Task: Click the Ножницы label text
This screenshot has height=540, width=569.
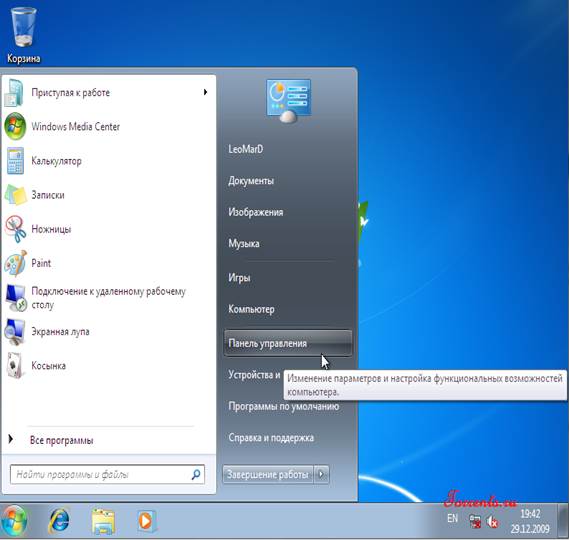Action: click(x=51, y=229)
